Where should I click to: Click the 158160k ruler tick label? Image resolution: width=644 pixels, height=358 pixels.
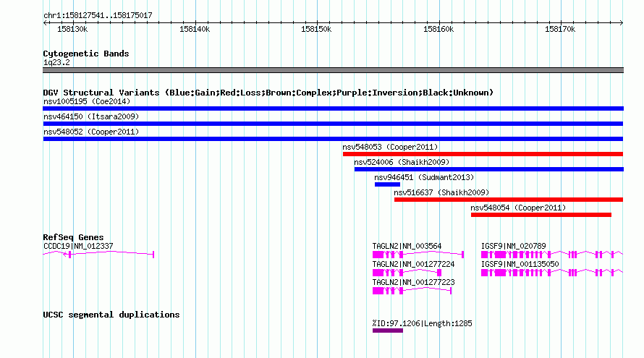pyautogui.click(x=438, y=29)
